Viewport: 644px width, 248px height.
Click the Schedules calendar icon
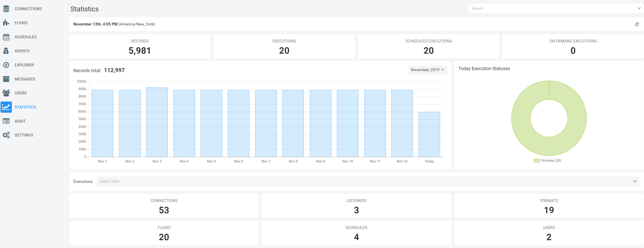pyautogui.click(x=6, y=37)
